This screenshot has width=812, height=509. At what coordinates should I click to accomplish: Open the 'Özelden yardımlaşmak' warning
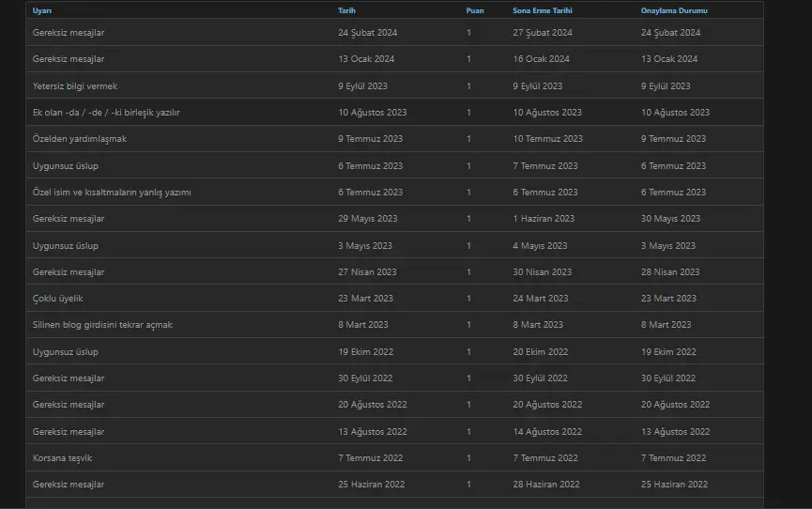tap(80, 139)
